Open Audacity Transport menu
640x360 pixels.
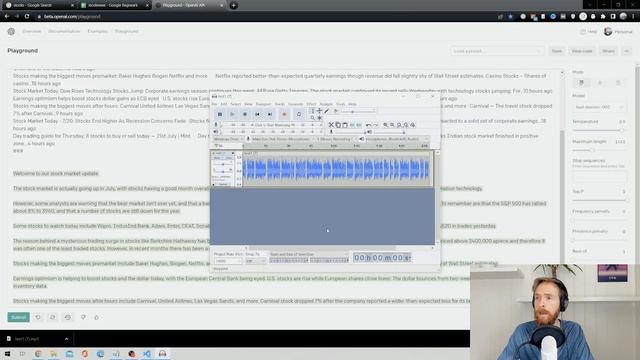[263, 104]
